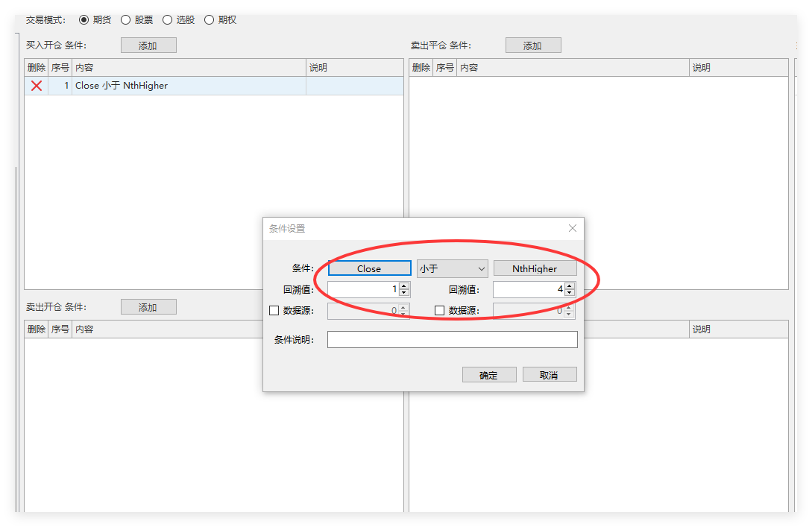
Task: Add a new 卖出平仓 condition
Action: tap(532, 45)
